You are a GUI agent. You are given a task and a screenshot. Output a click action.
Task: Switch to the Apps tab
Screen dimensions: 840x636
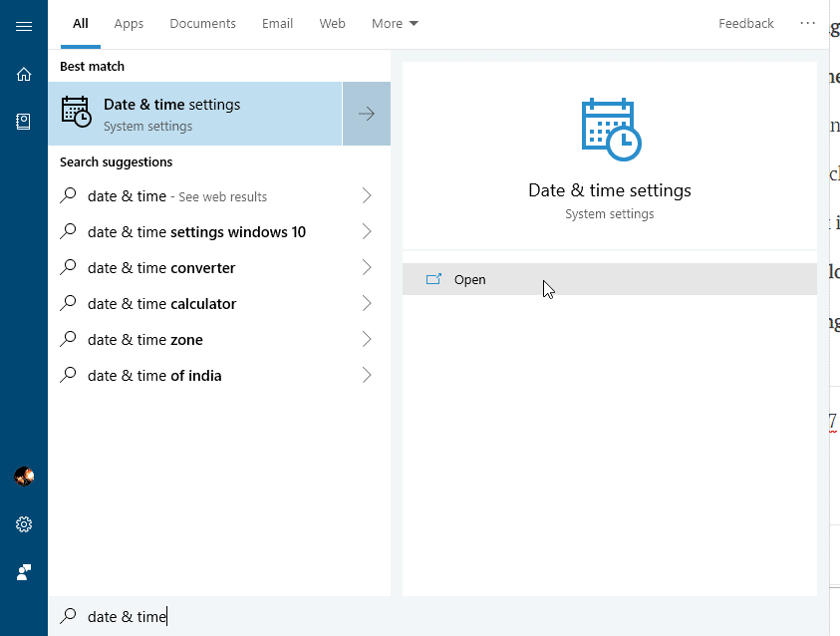pyautogui.click(x=129, y=24)
